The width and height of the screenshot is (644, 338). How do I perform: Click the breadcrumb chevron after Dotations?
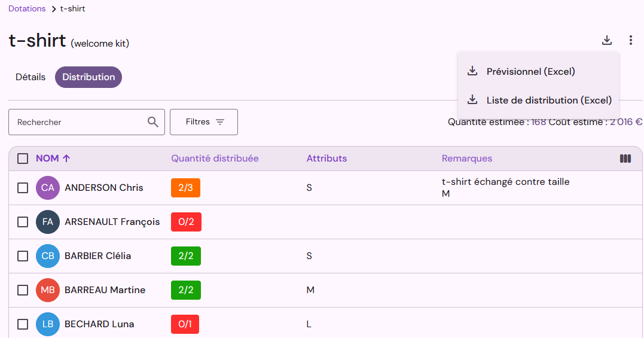pyautogui.click(x=53, y=9)
